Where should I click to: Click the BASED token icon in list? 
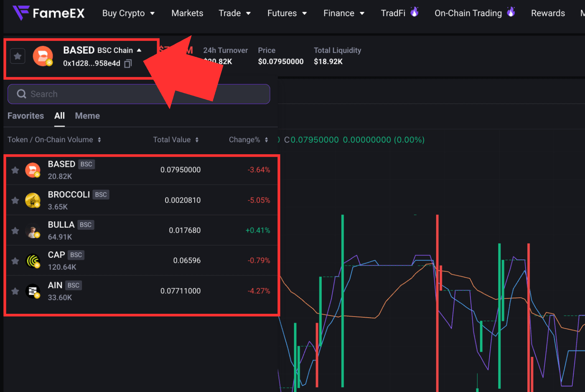(x=33, y=170)
